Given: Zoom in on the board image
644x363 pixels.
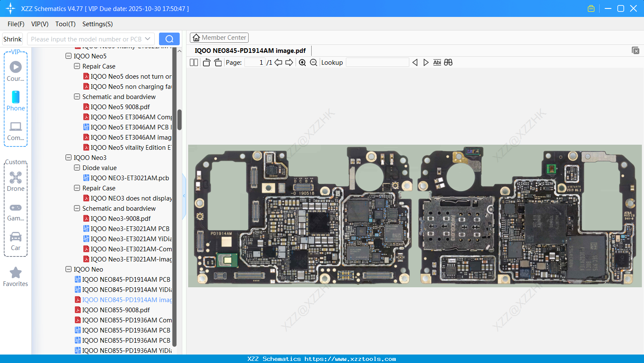Looking at the screenshot, I should [x=302, y=62].
